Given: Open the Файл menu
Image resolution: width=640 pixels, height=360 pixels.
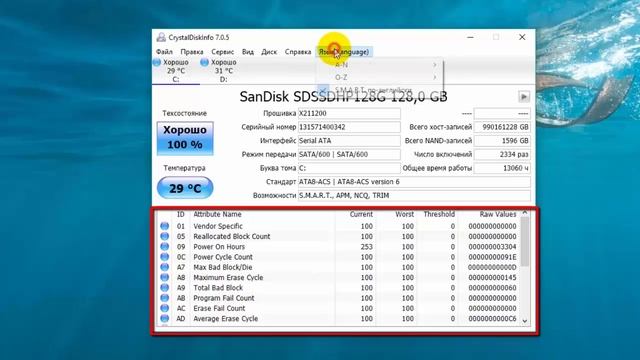Looking at the screenshot, I should pos(164,52).
